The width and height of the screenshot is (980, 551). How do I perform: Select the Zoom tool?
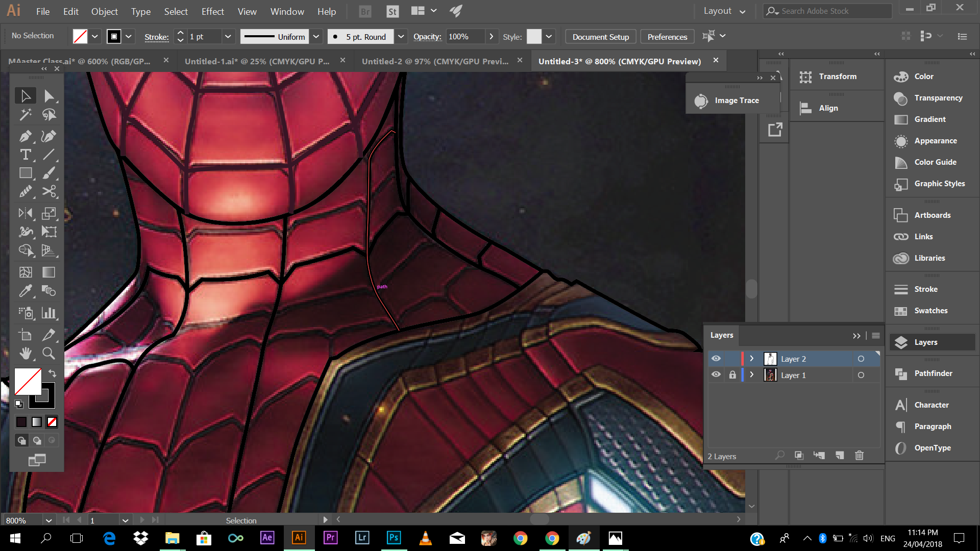tap(49, 353)
